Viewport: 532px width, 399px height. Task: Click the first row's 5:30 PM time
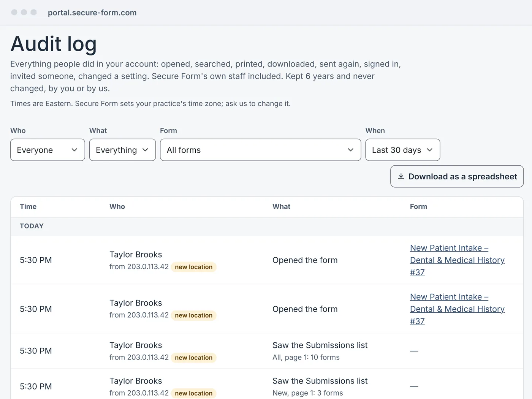[36, 260]
